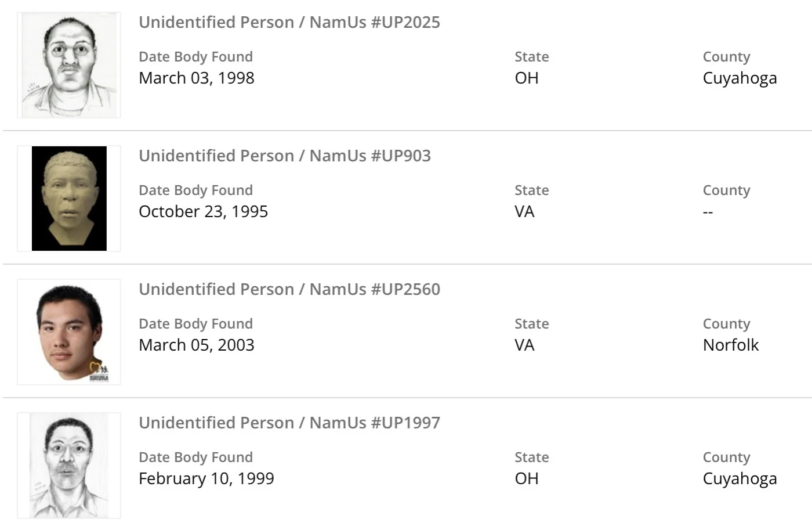Click the date March 05, 2003

click(x=196, y=345)
